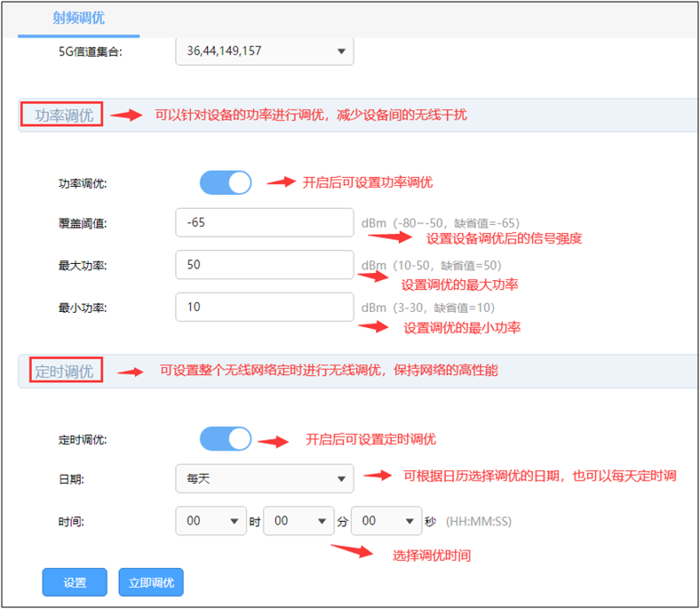Screen dimensions: 700x609
Task: Click the 定时调优 section header
Action: [x=64, y=371]
